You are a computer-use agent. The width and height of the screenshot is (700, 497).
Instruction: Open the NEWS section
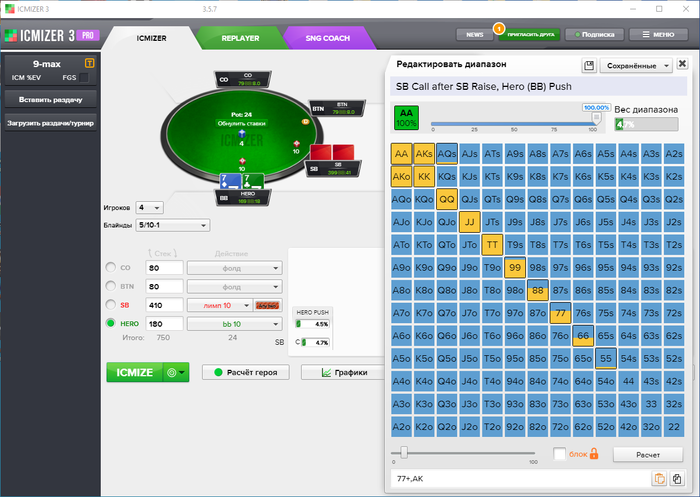coord(475,34)
